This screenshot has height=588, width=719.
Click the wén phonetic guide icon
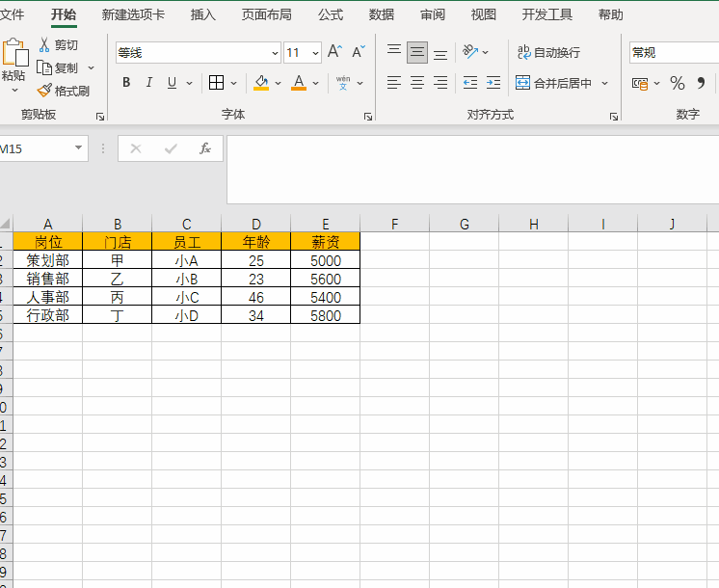[343, 83]
